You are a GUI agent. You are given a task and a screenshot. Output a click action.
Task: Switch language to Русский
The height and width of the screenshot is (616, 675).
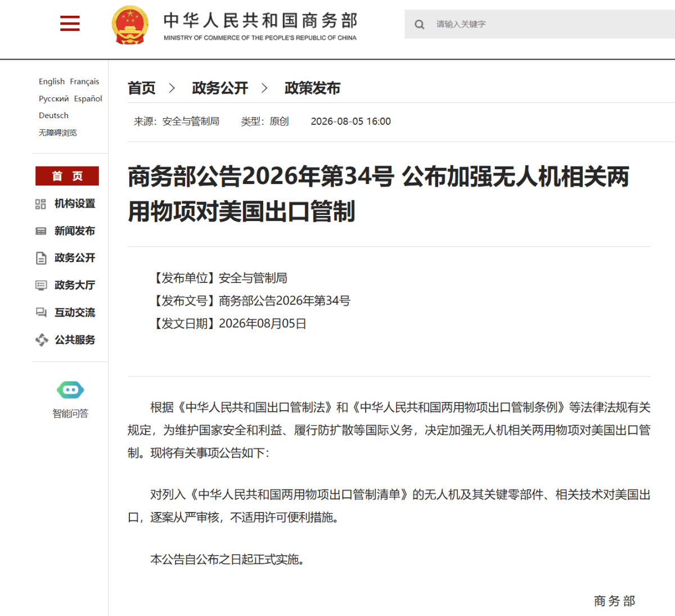point(54,98)
